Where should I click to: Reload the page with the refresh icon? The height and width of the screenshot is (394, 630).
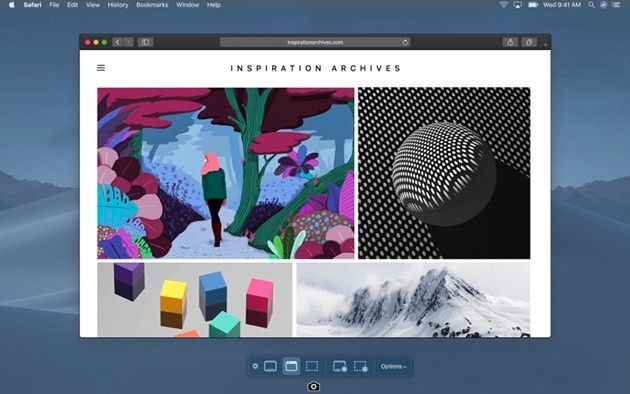pyautogui.click(x=405, y=42)
